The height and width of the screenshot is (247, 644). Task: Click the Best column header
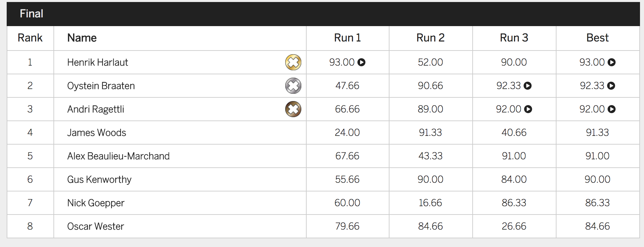(x=598, y=38)
